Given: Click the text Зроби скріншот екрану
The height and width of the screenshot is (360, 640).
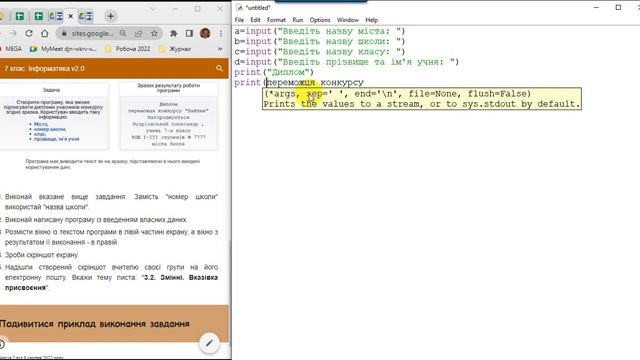Looking at the screenshot, I should [42, 255].
